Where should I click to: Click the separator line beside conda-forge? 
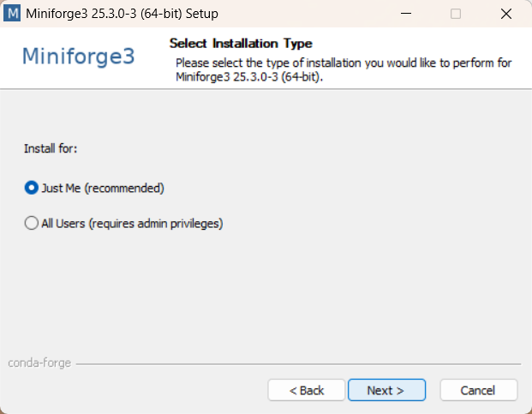tap(299, 363)
